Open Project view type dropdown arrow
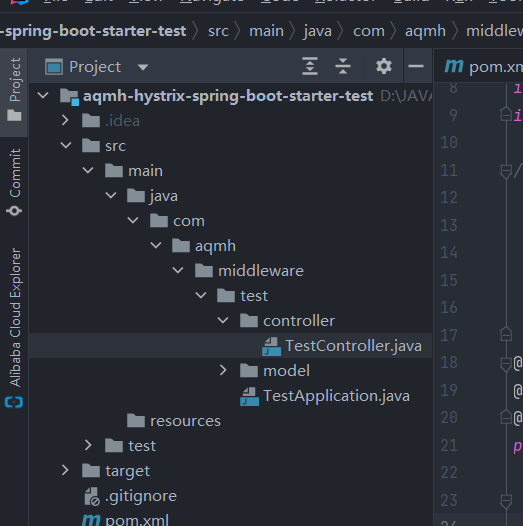This screenshot has height=526, width=523. (143, 67)
